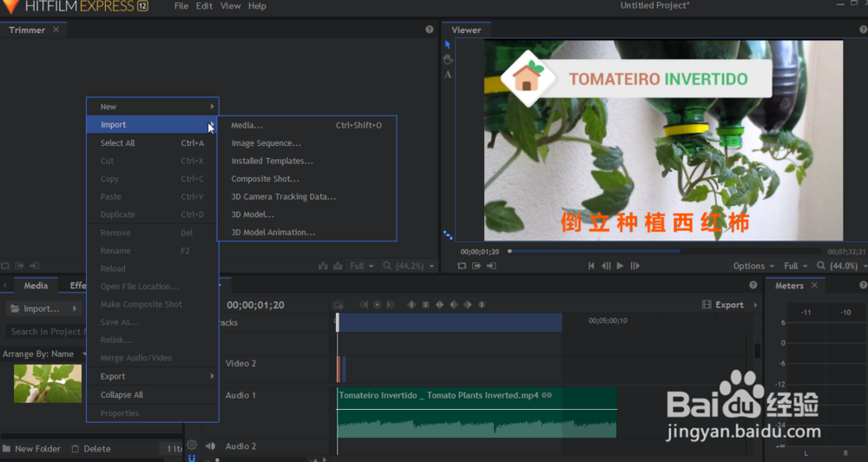Open the Edit menu
This screenshot has height=462, width=868.
(x=204, y=6)
